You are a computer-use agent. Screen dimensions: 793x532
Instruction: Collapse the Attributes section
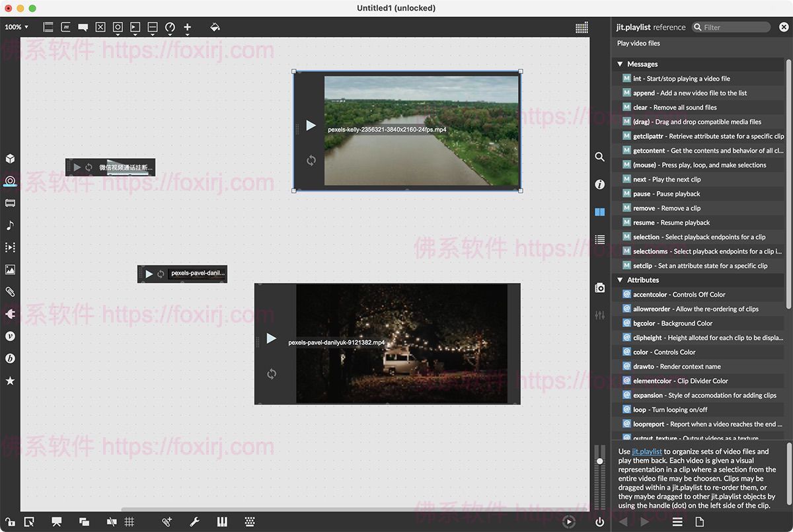(x=621, y=280)
